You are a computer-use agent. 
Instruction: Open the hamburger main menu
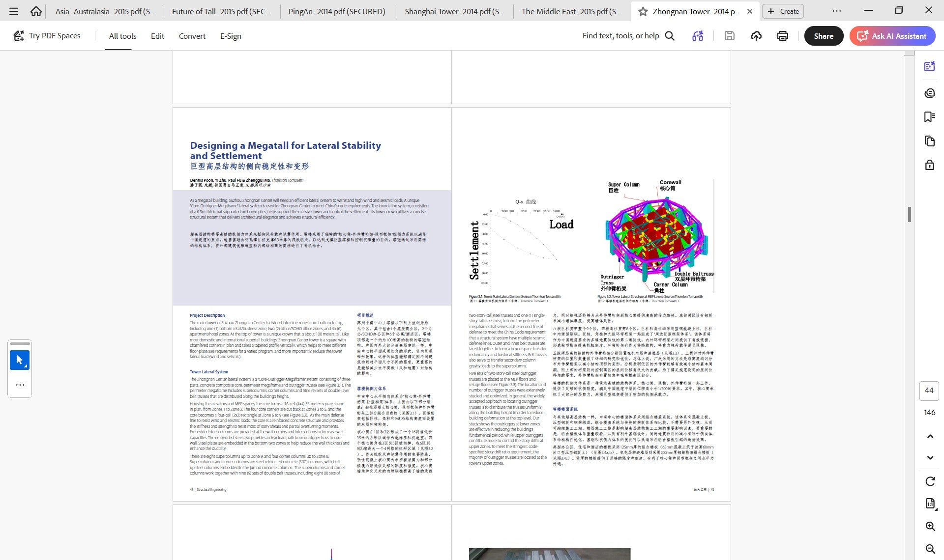coord(14,11)
